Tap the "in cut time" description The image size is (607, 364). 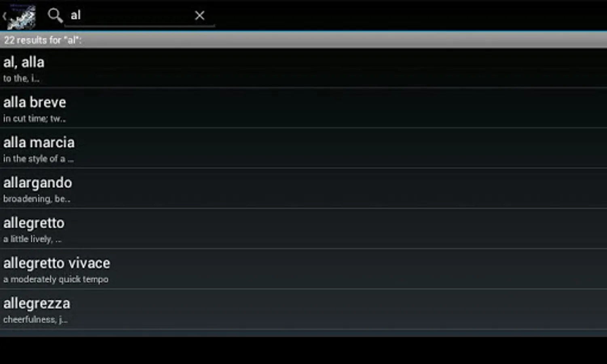(x=34, y=119)
